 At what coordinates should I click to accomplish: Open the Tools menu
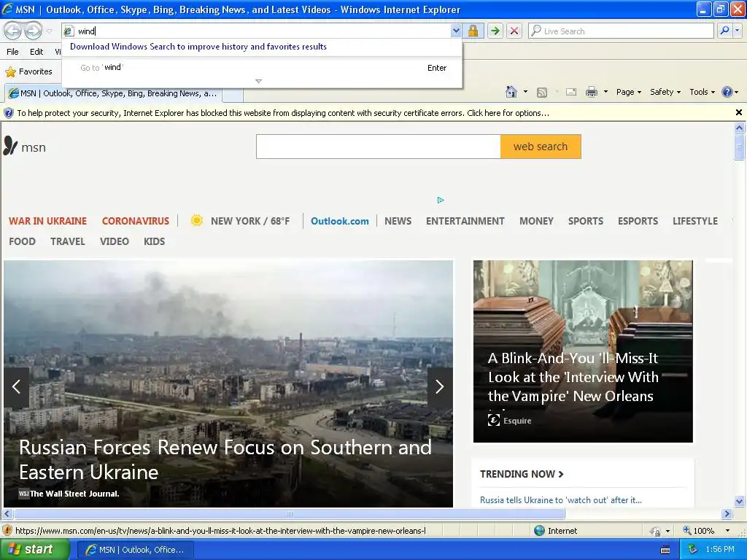[x=703, y=92]
